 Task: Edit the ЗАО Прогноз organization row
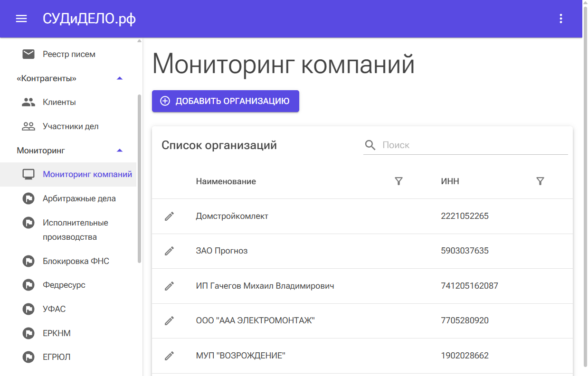click(169, 251)
